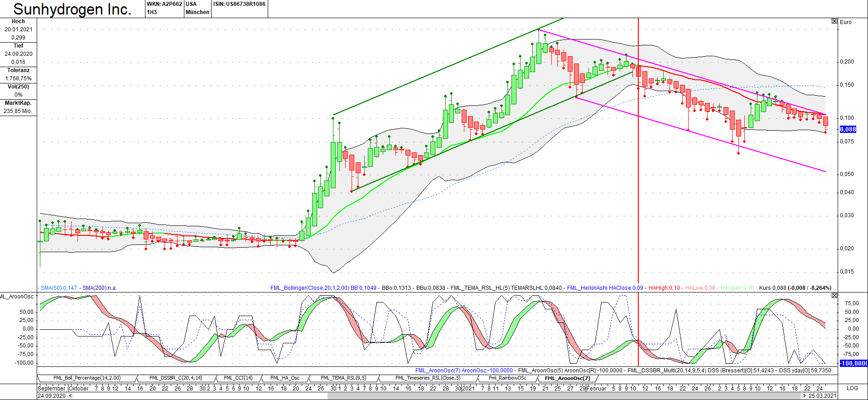Click the highlighted -100,0000 indicator value
This screenshot has width=868, height=400.
coord(854,363)
